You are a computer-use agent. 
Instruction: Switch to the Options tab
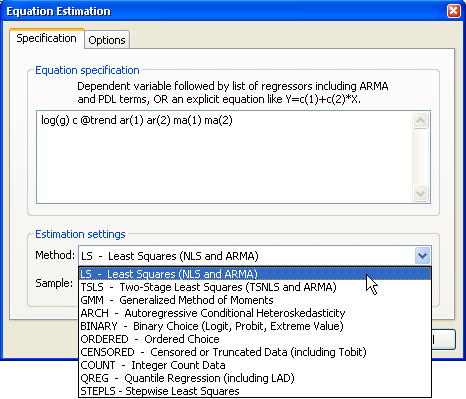coord(107,40)
